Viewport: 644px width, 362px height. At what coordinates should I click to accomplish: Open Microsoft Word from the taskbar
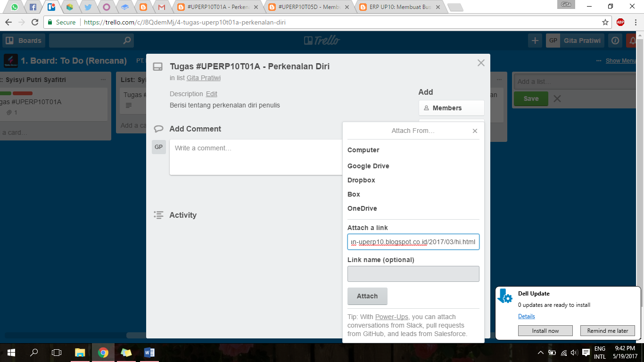[x=149, y=352]
